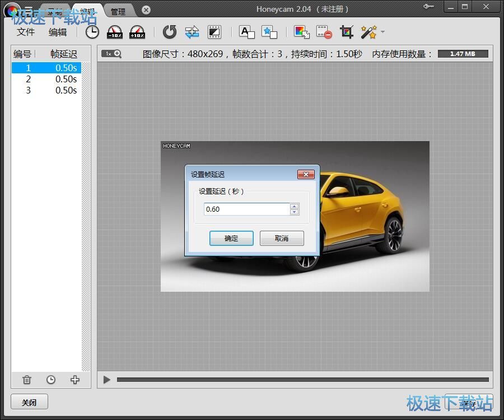Click the delete frames icon with red minus
The image size is (504, 420).
[324, 32]
